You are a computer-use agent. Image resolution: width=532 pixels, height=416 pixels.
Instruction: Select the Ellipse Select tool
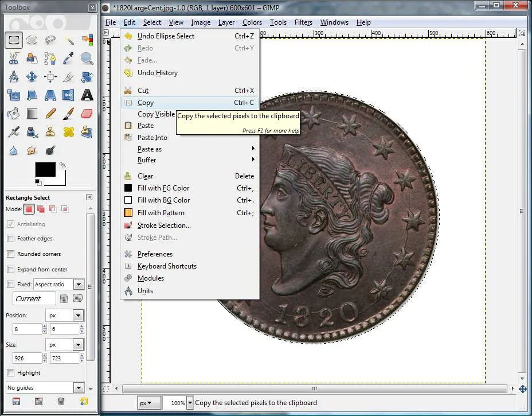click(x=32, y=40)
